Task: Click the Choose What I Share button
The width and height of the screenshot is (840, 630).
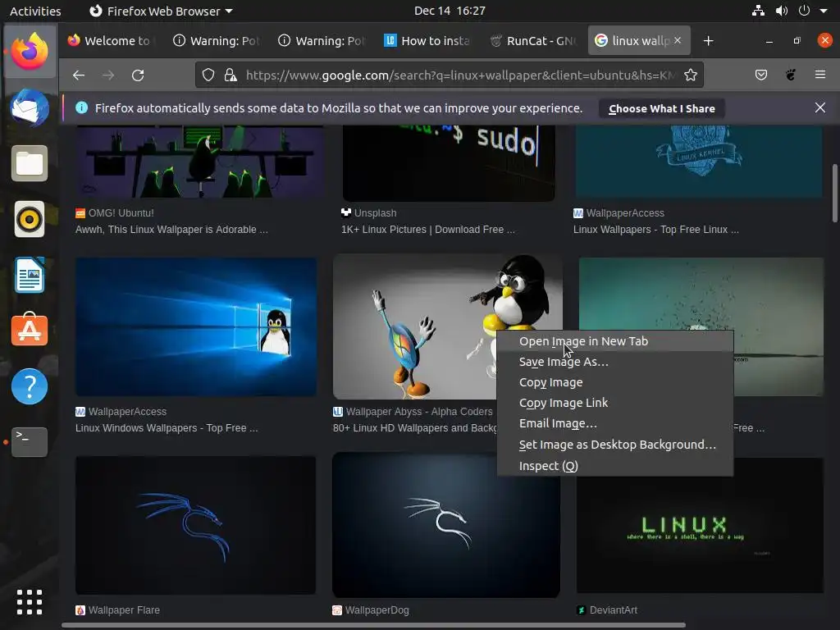Action: [x=662, y=109]
